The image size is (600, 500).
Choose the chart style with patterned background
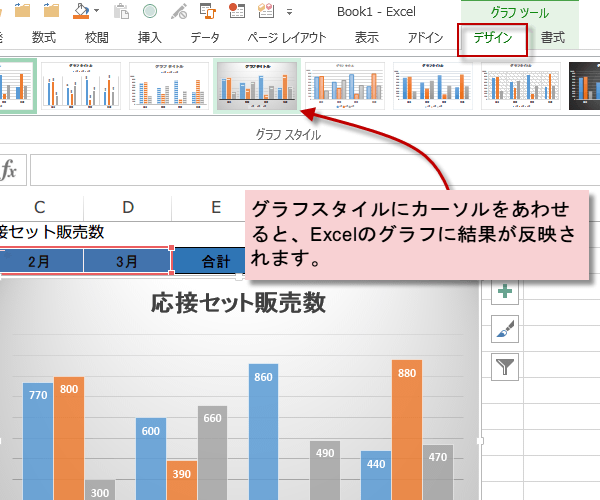521,86
